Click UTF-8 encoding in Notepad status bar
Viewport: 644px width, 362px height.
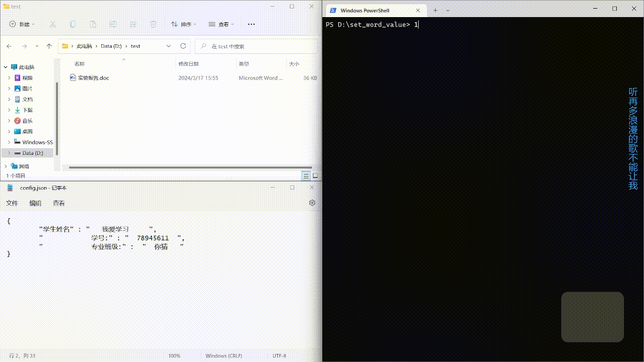coord(279,356)
